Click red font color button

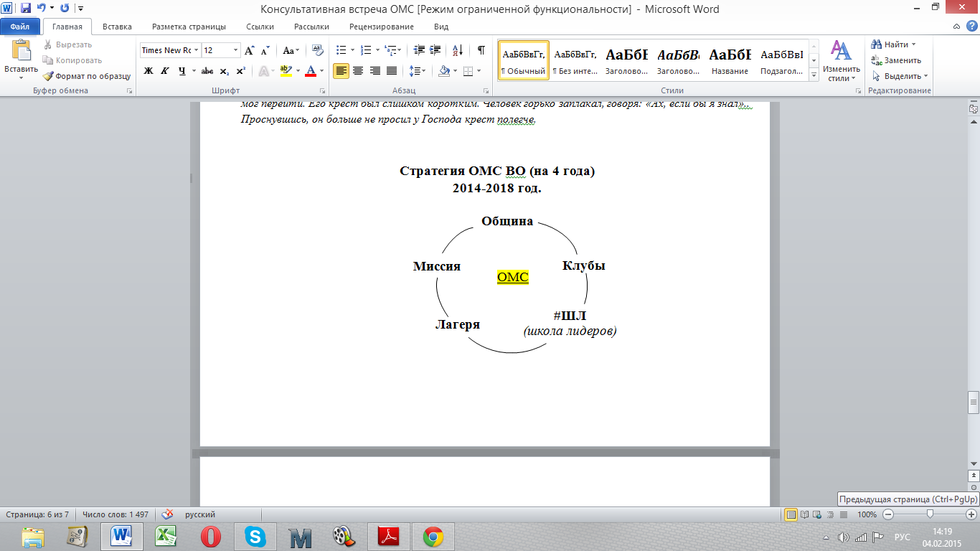point(310,71)
